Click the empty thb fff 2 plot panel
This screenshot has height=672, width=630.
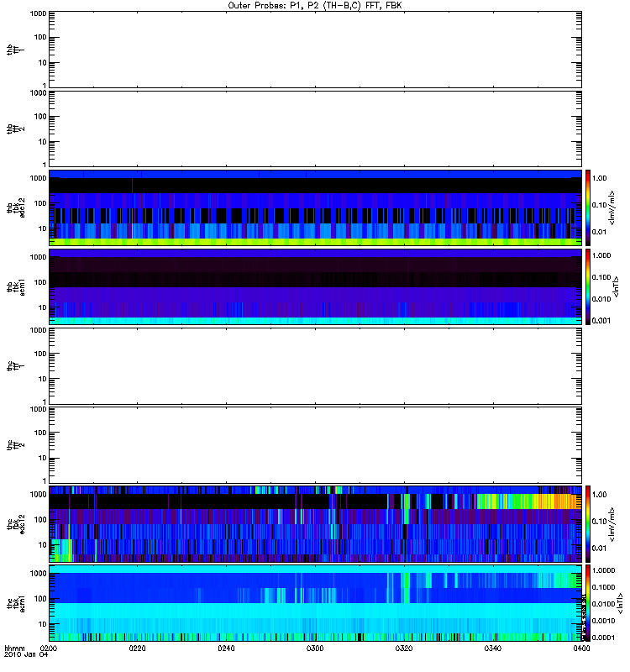tap(315, 129)
